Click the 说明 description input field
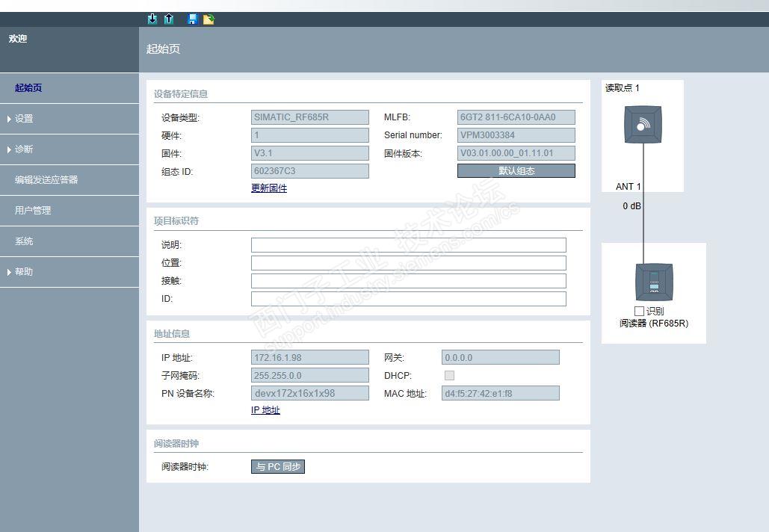769x532 pixels. point(409,245)
